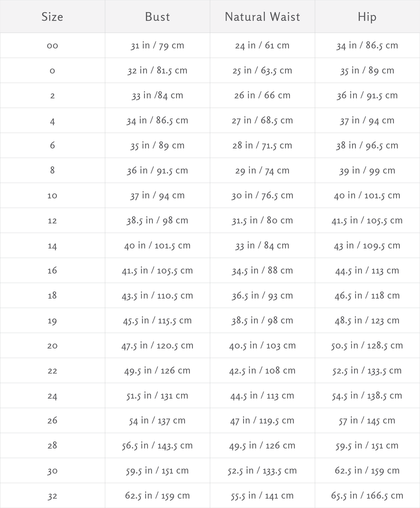Click waist value 36.5 in / 93 cm
The height and width of the screenshot is (508, 420).
262,295
